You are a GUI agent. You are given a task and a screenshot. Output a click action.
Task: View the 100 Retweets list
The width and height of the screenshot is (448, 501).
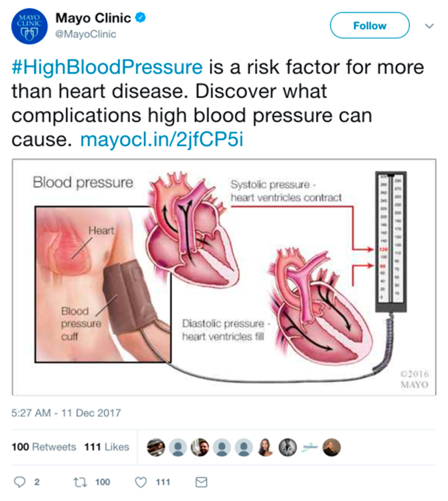(x=44, y=447)
